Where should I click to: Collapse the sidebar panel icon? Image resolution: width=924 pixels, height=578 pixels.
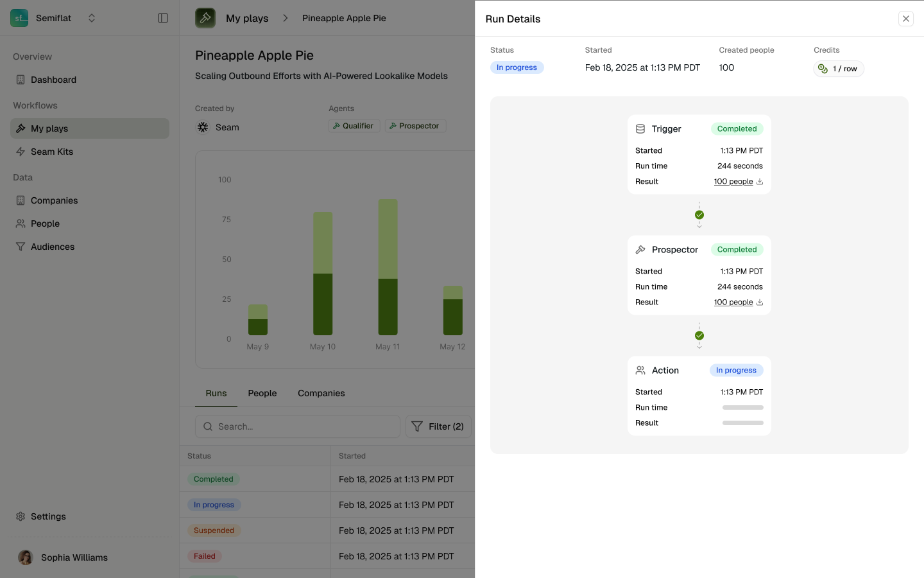[x=163, y=18]
